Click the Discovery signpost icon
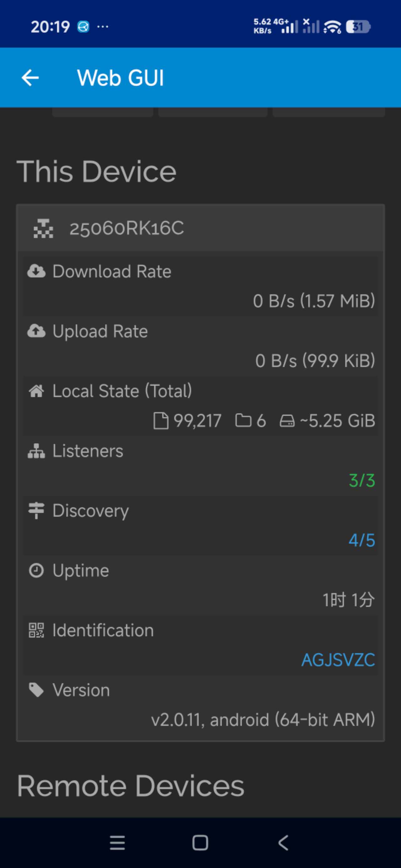 pyautogui.click(x=36, y=510)
